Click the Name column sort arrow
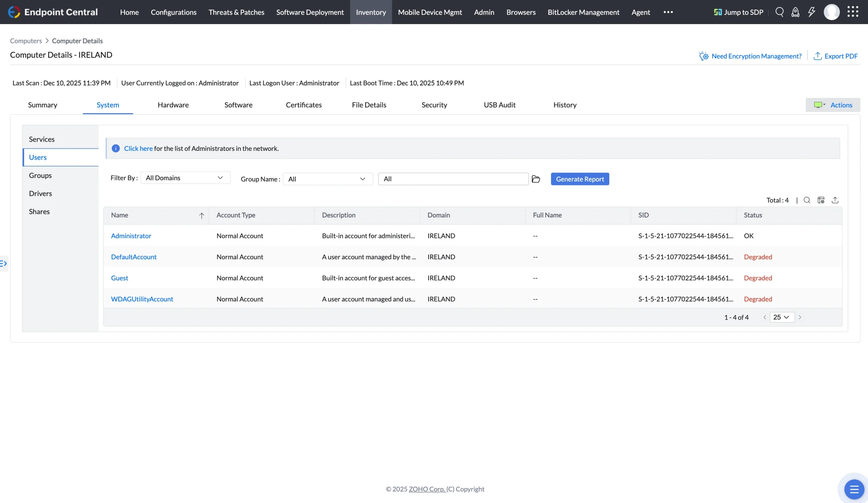 click(201, 216)
